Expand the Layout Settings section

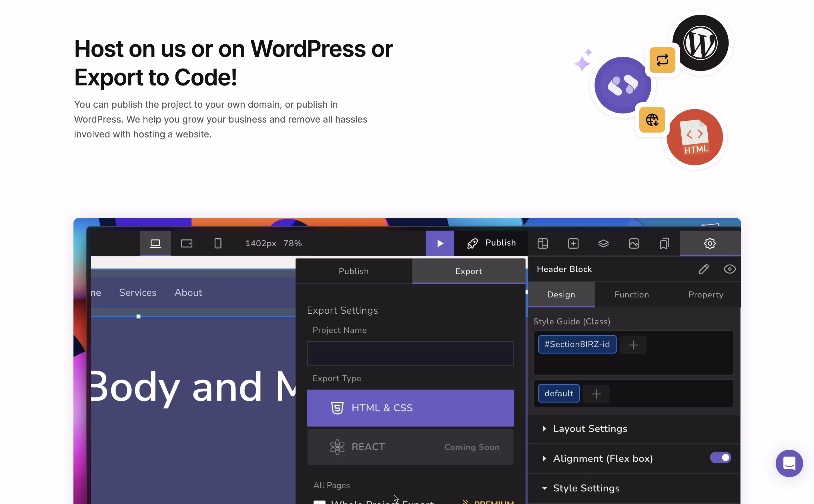[x=634, y=429]
